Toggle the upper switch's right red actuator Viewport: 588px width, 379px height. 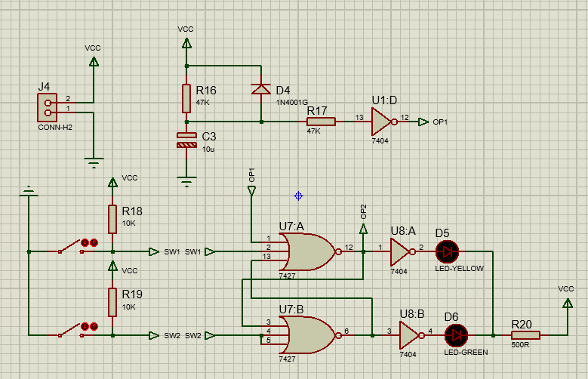point(94,243)
